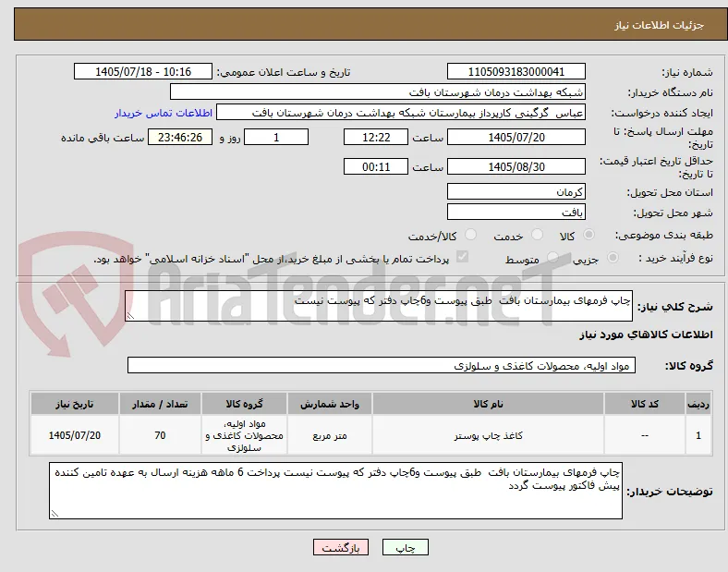This screenshot has width=728, height=572.
Task: Click the validity time field 00:11
Action: tap(376, 166)
